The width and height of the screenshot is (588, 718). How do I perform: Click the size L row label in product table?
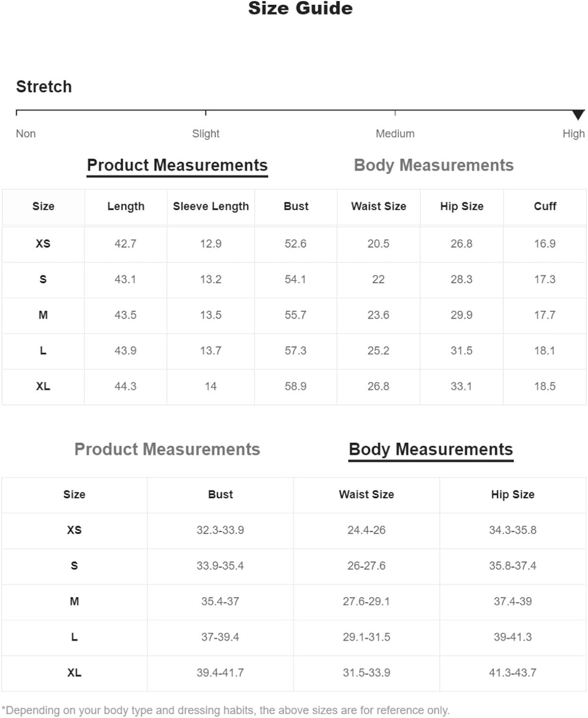43,351
